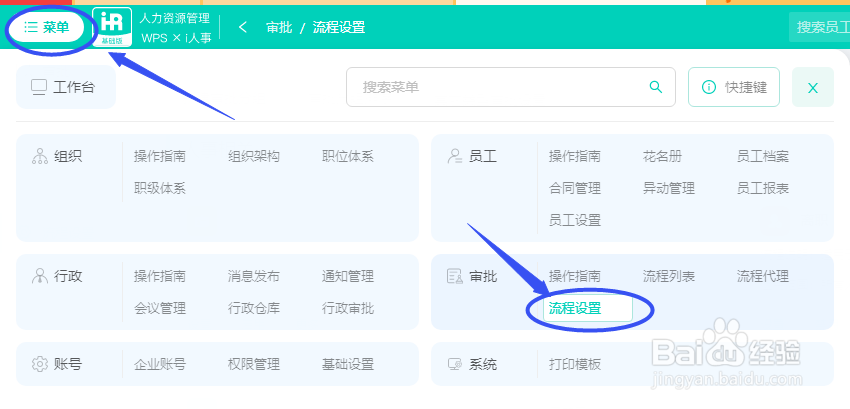
Task: Open the 花名册 roster menu item
Action: tap(662, 156)
